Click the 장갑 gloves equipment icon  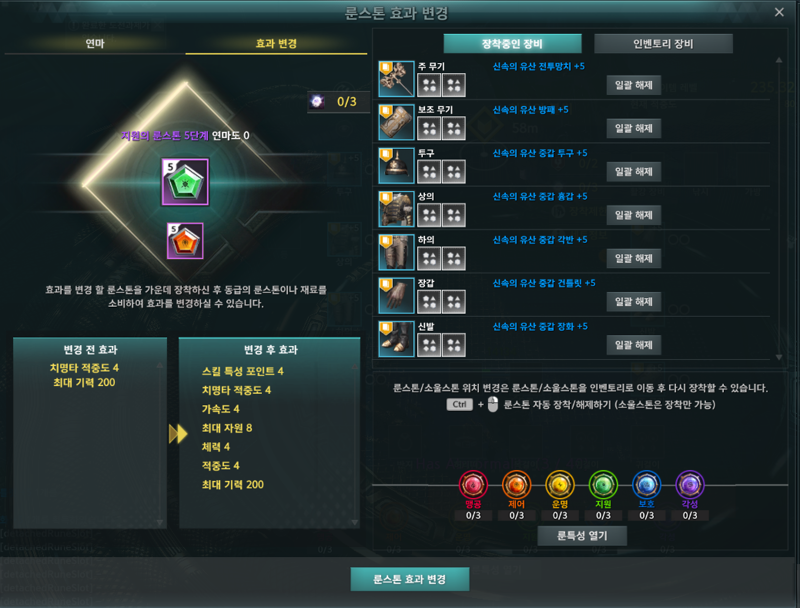click(396, 296)
